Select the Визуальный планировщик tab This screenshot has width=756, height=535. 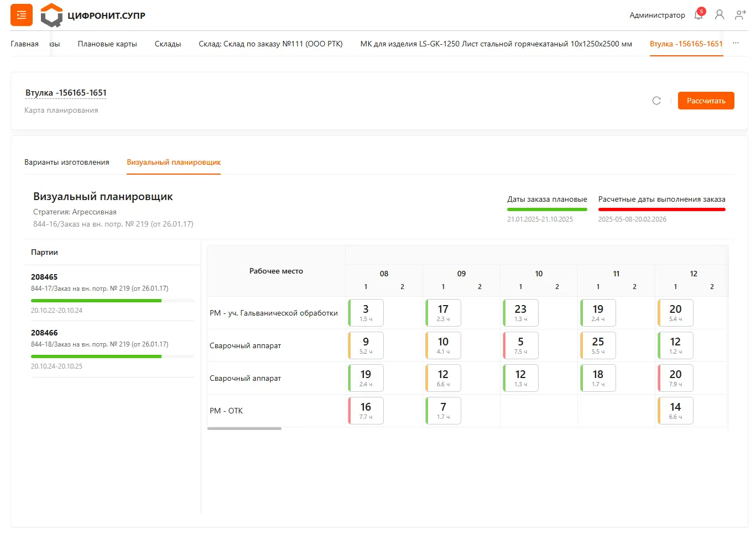[174, 162]
